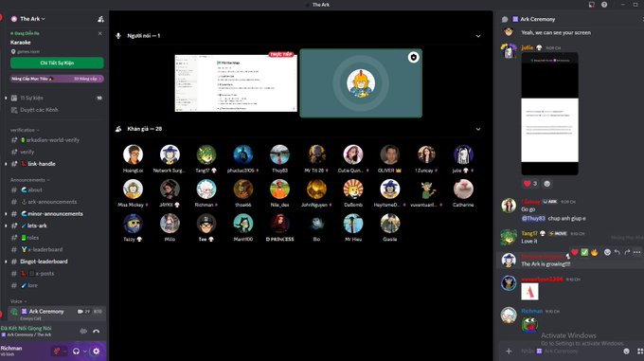Collapse the Người nói speakers section
Image resolution: width=644 pixels, height=361 pixels.
coord(478,36)
